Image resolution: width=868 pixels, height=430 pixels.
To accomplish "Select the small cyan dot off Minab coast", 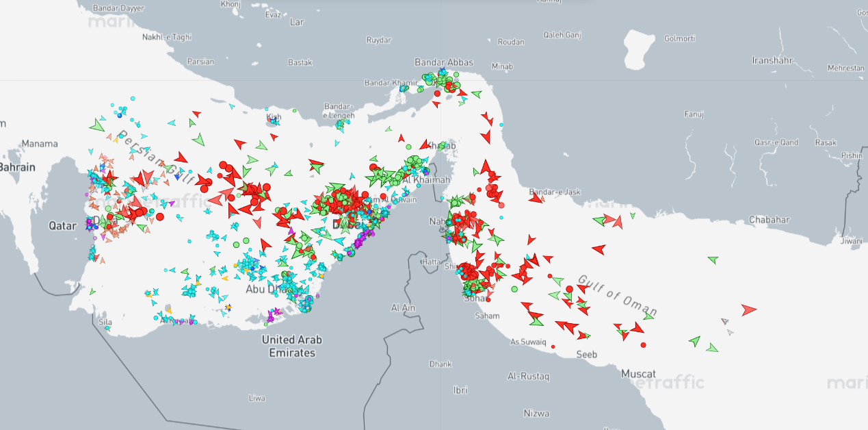I will (501, 125).
